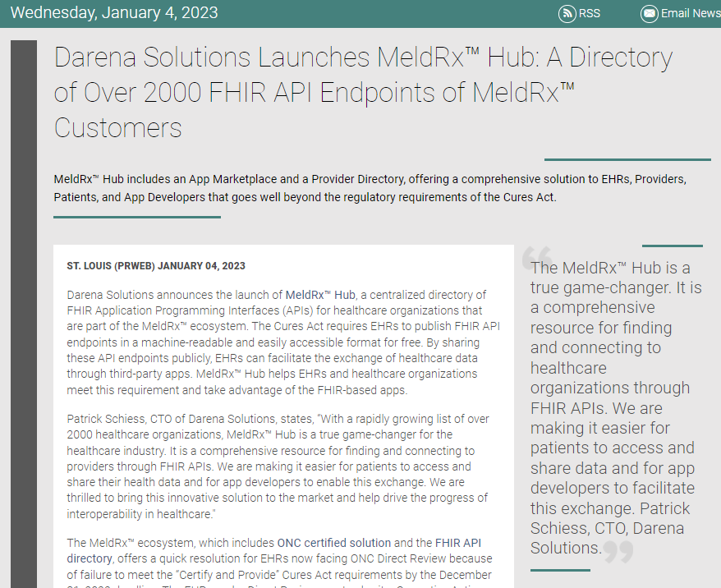Click the summary starting 'MeldRx™ Hub includes an App Marketplace'
721x588 pixels.
click(x=370, y=188)
